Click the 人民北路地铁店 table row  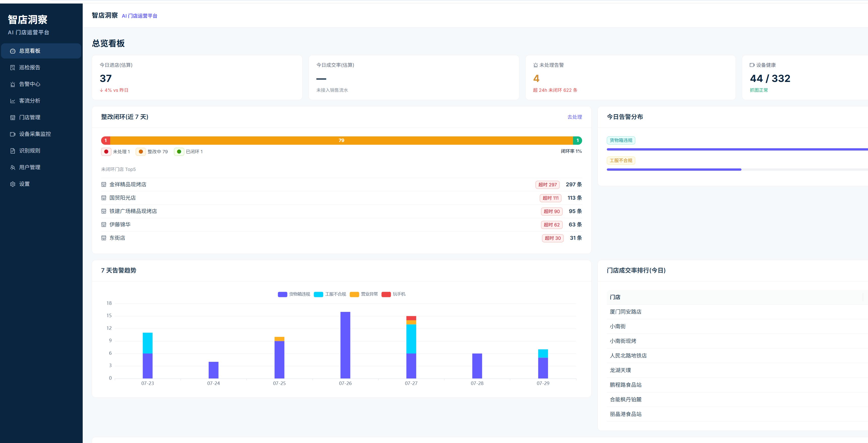point(737,356)
